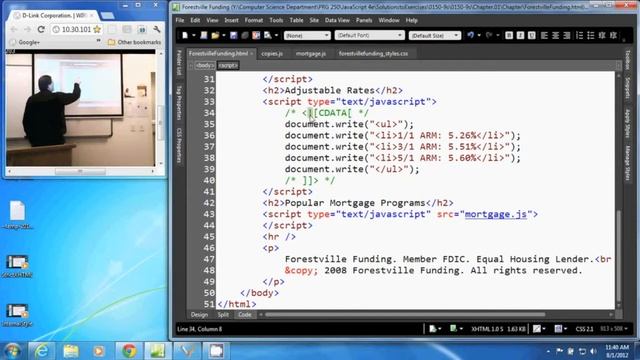Viewport: 640px width, 360px height.
Task: Open Windows Media Player from taskbar
Action: 99,351
